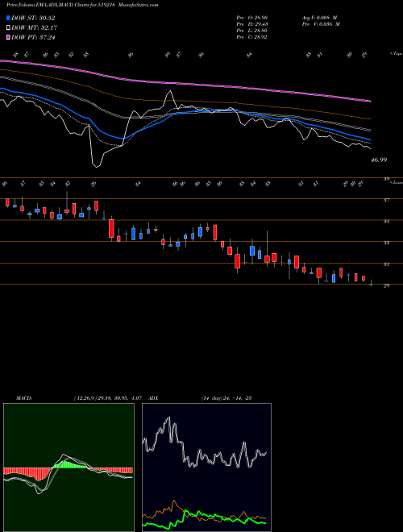Click the MACD (12,26,9) parameter values

point(110,398)
